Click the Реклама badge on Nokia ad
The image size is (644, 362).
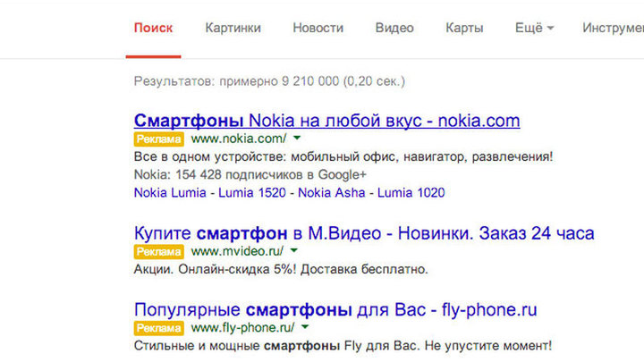(x=158, y=139)
